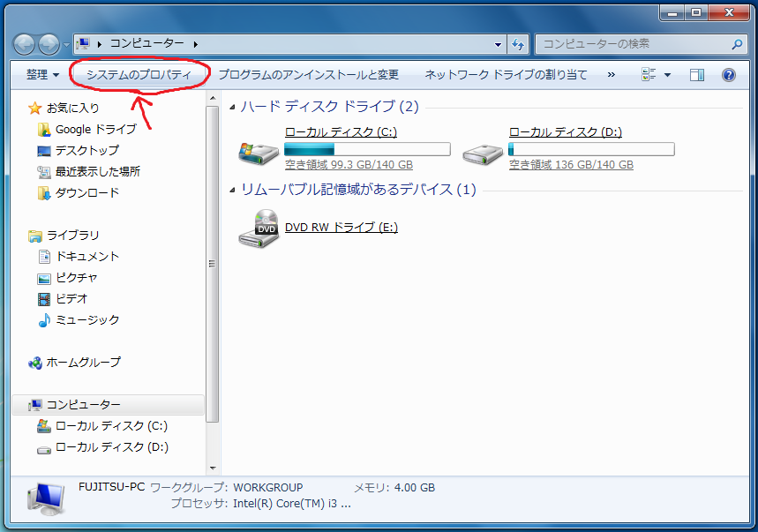Viewport: 758px width, 532px height.
Task: Open view options dropdown arrow
Action: click(x=668, y=75)
